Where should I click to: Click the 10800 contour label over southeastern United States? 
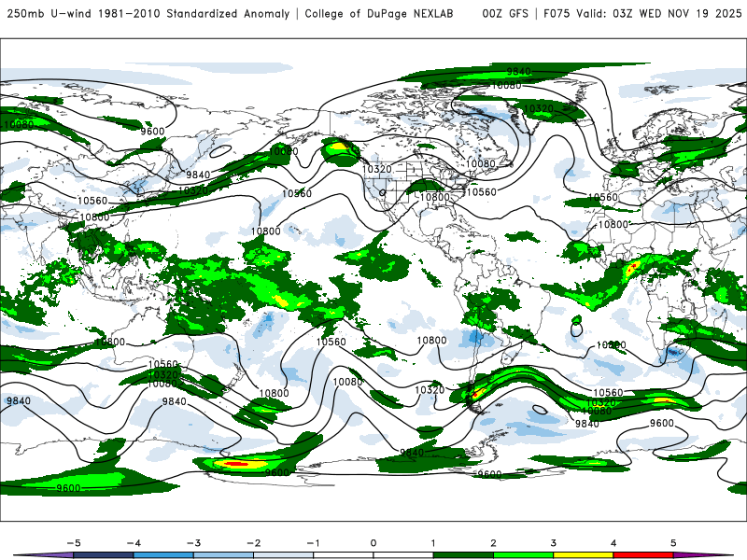click(x=435, y=197)
